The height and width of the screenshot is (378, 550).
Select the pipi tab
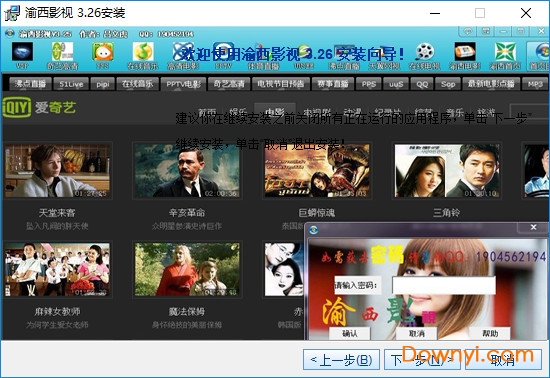click(x=103, y=84)
